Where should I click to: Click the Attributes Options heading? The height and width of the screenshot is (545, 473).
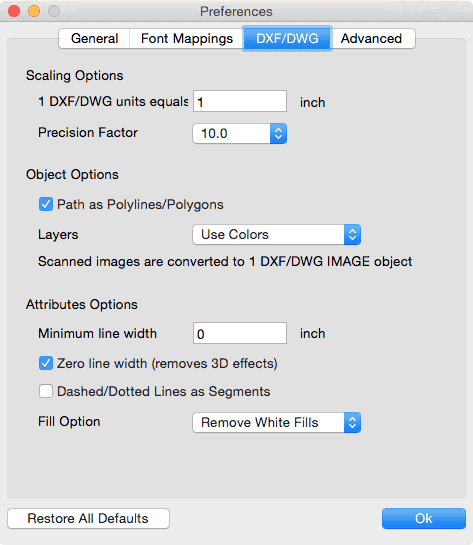click(82, 304)
